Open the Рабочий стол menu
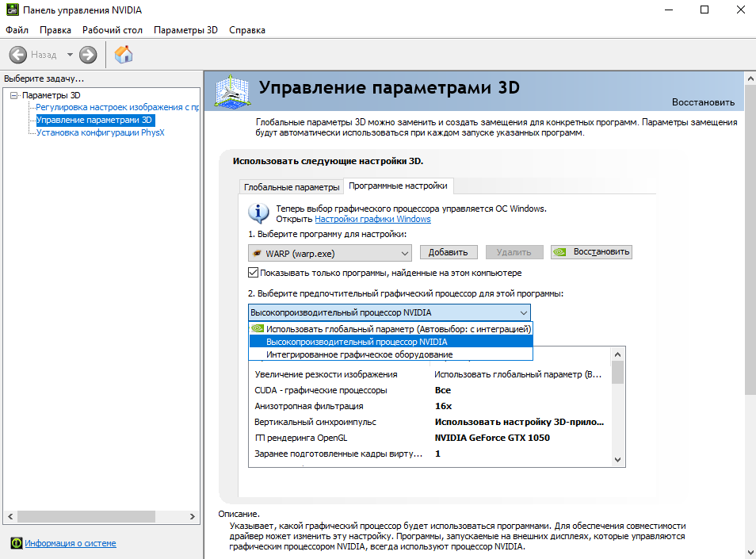The width and height of the screenshot is (756, 559). (113, 30)
